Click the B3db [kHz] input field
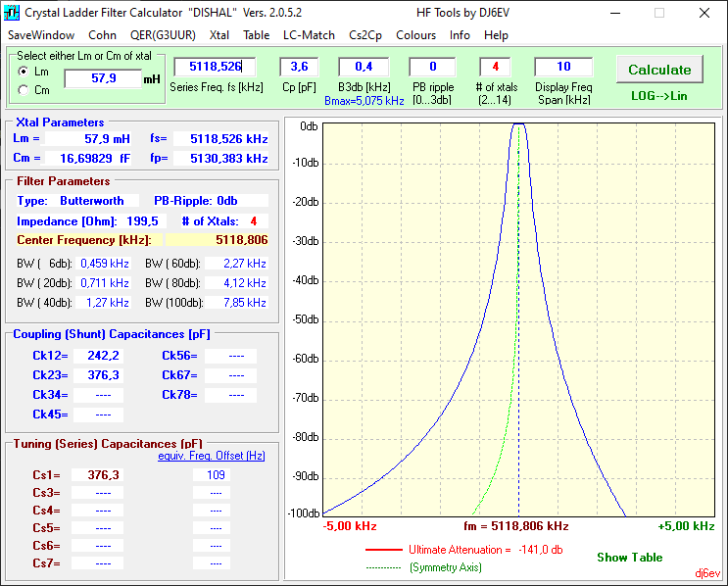This screenshot has height=586, width=728. (364, 67)
